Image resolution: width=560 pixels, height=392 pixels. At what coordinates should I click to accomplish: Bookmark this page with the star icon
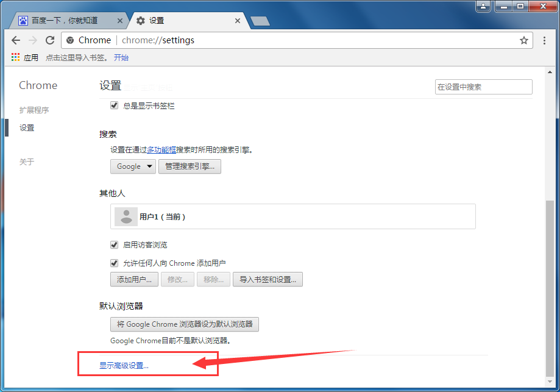click(523, 40)
